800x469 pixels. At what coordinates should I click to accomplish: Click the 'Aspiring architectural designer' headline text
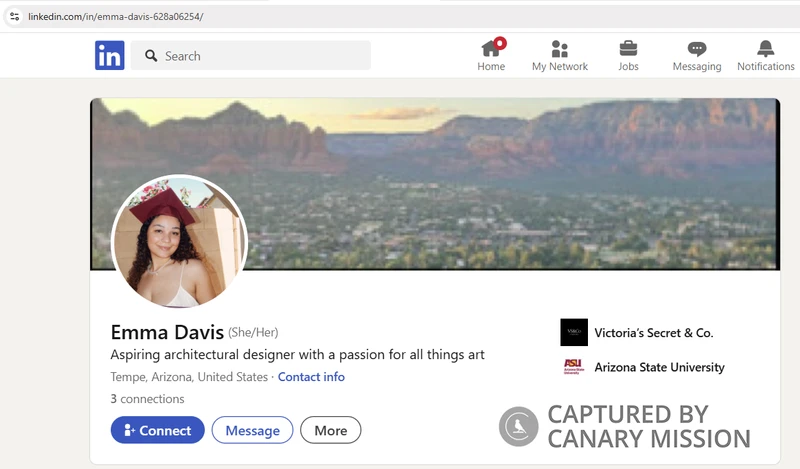tap(297, 355)
